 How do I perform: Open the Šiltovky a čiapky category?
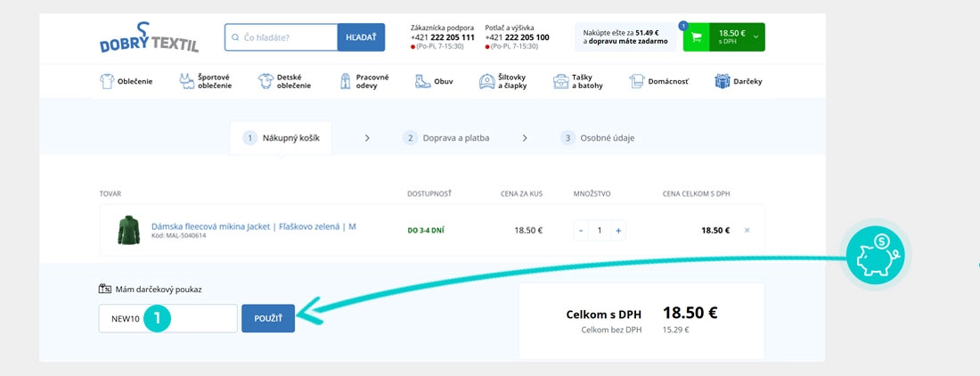(x=512, y=81)
